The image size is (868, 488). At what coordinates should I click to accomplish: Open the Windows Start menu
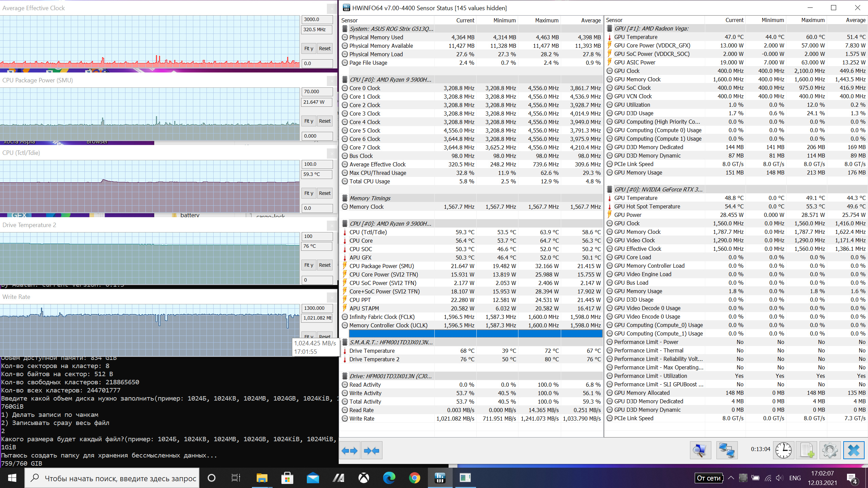tap(12, 478)
